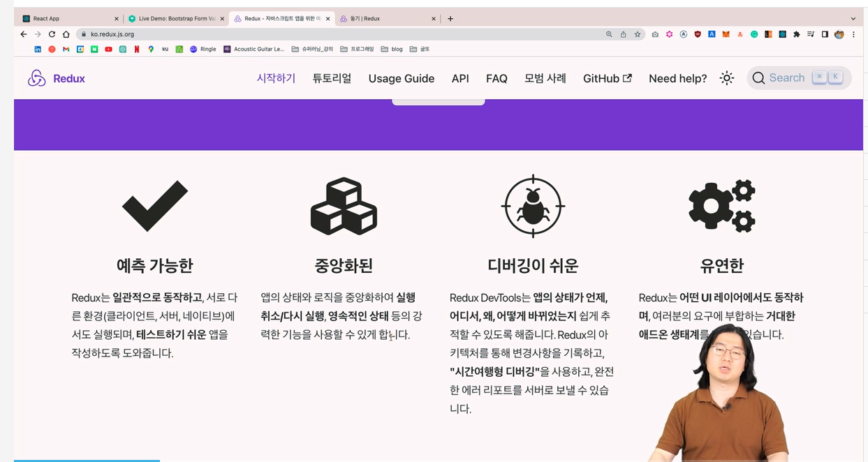Click the checkmark icon above 예측 가능한
This screenshot has height=462, width=868.
click(155, 206)
